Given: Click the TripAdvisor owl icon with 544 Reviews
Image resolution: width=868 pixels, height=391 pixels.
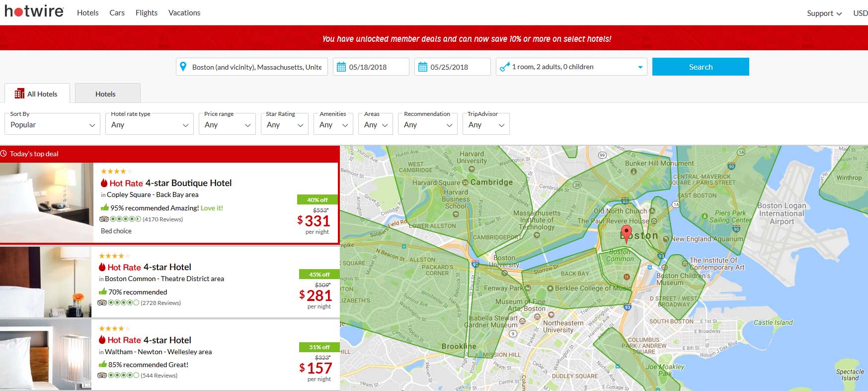Looking at the screenshot, I should pyautogui.click(x=102, y=375).
